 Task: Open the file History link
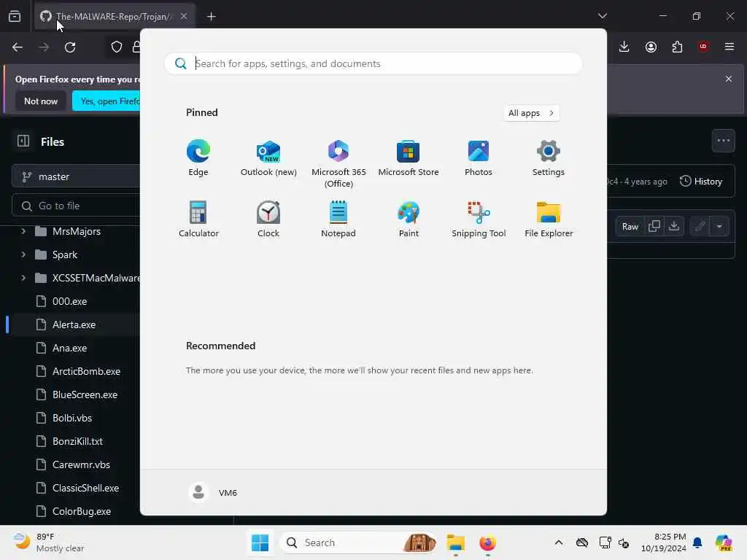tap(701, 182)
